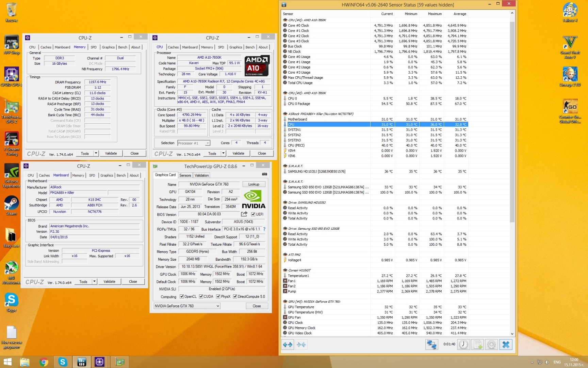Toggle the UEFI checkbox in GPU-Z
Screen dimensions: 588x368
[253, 214]
